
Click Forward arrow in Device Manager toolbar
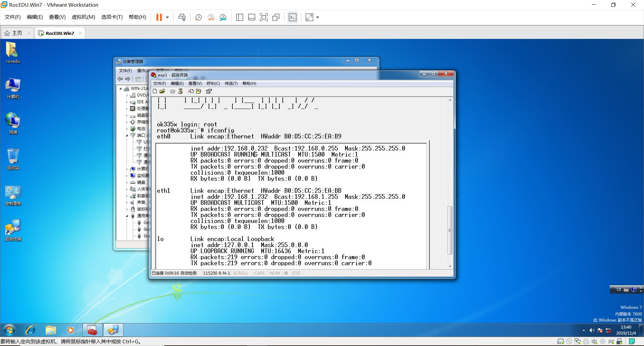[128, 79]
